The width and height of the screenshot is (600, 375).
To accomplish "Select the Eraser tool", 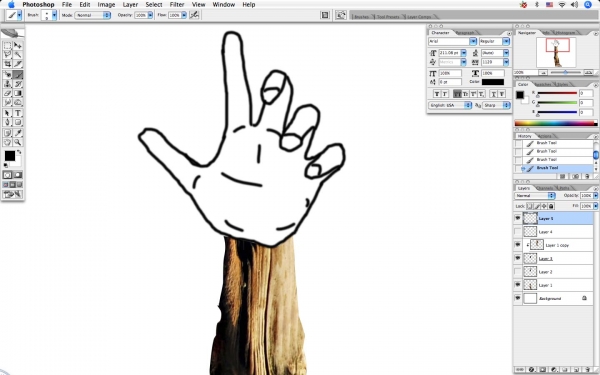I will 7,93.
